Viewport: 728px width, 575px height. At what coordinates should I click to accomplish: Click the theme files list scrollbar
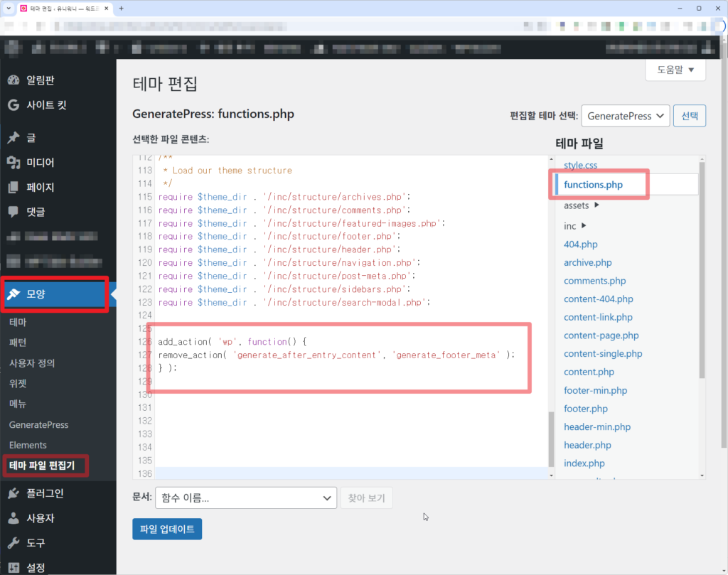click(702, 270)
